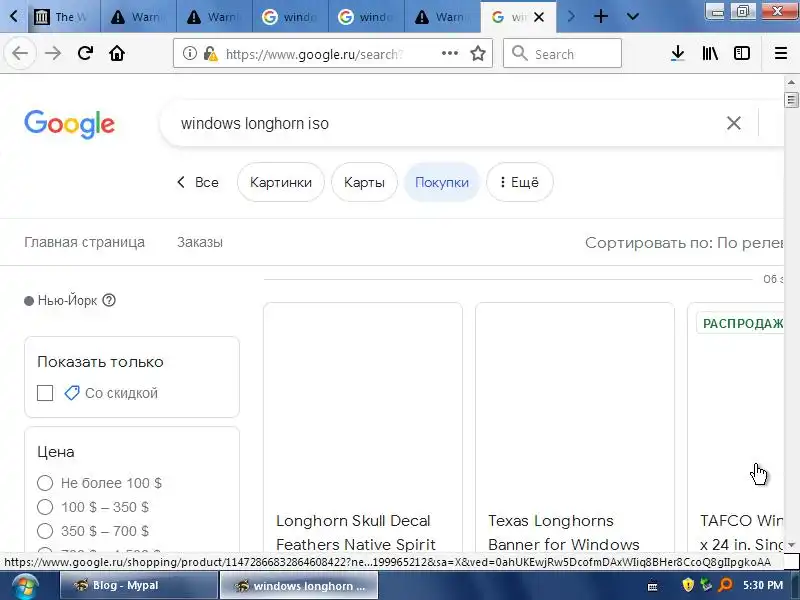Open the Картинки search tab
800x600 pixels.
(281, 182)
